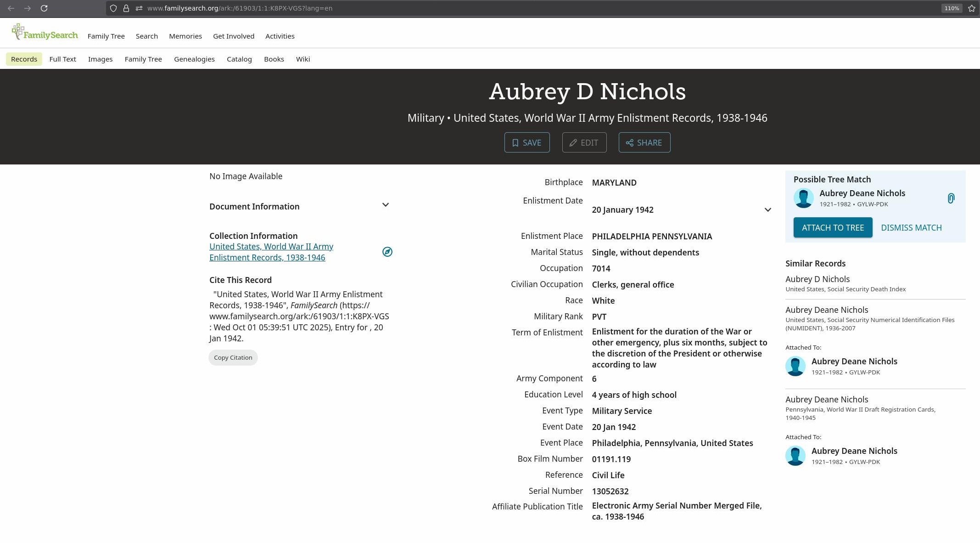The width and height of the screenshot is (980, 543).
Task: Bookmark page with star icon
Action: pyautogui.click(x=972, y=8)
